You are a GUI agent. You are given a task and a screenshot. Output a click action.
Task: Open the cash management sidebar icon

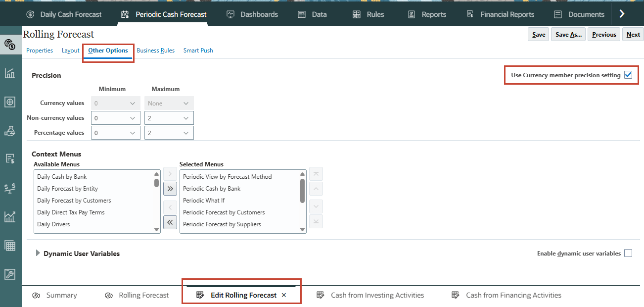[10, 45]
